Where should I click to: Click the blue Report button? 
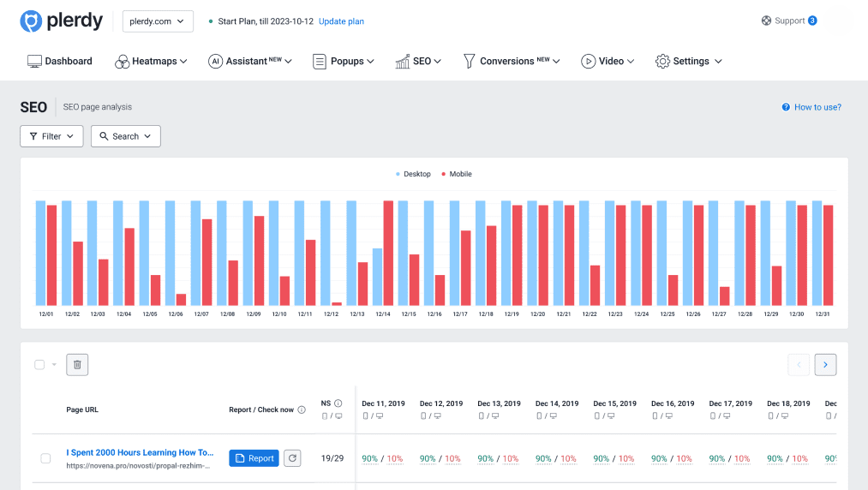point(254,458)
